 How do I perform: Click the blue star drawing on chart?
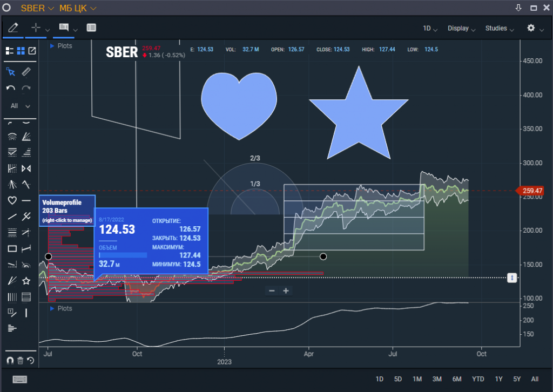[359, 116]
